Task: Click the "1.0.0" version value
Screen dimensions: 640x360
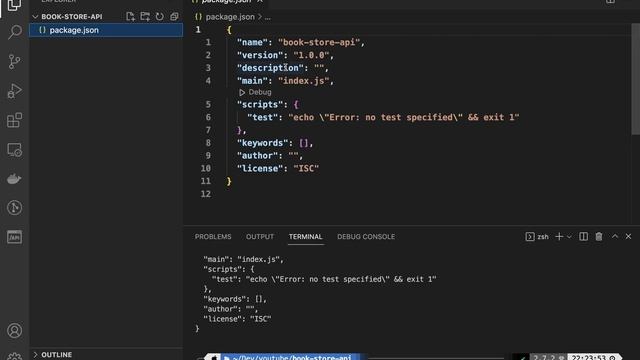Action: [311, 55]
